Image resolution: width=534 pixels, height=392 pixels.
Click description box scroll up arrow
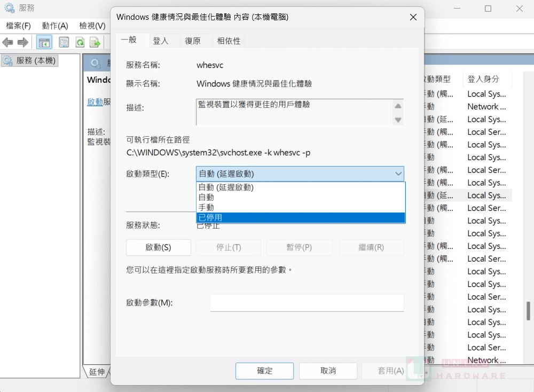coord(398,106)
